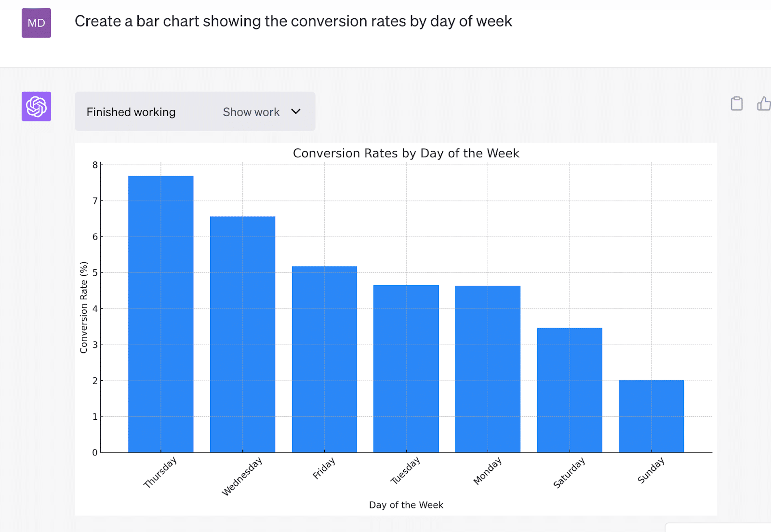
Task: Click the Conversion Rate (%) axis label
Action: pos(84,307)
